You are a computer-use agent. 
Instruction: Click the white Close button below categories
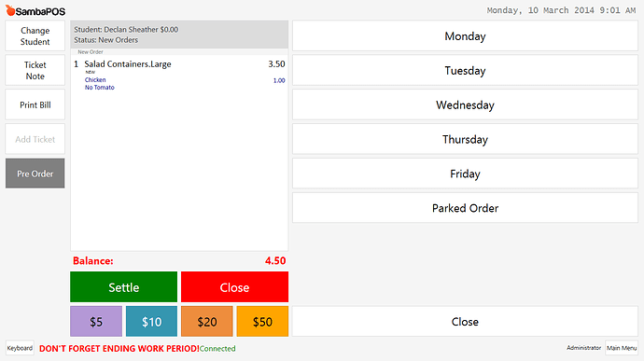465,321
